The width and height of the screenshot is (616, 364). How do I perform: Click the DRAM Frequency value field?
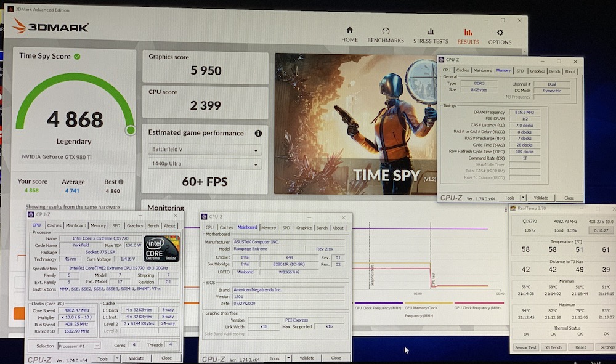tap(524, 112)
